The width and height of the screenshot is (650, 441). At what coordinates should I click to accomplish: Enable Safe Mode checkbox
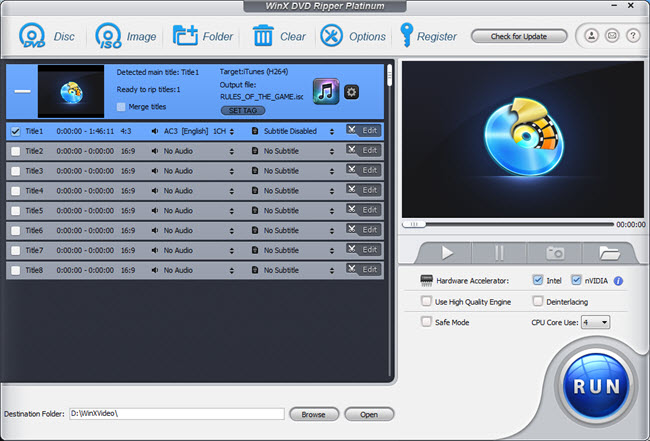coord(426,322)
